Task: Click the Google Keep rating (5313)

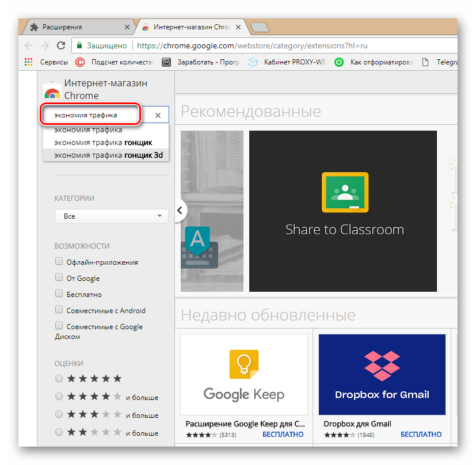Action: pos(211,435)
